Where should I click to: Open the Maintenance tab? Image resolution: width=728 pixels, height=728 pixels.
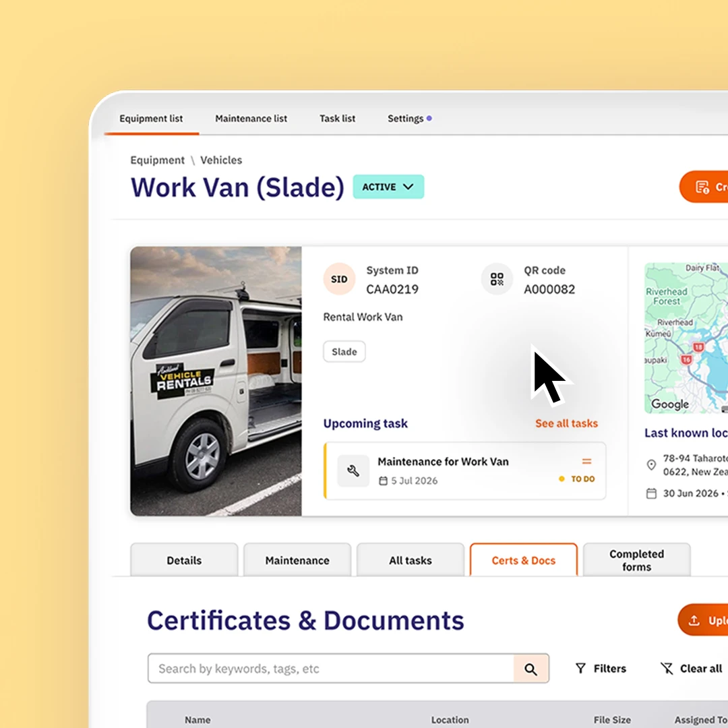click(297, 560)
